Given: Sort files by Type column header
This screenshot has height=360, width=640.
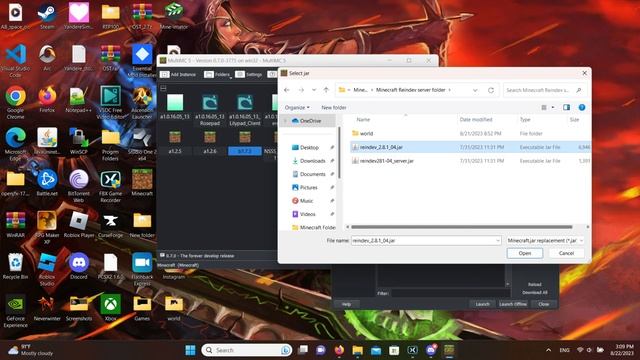Looking at the screenshot, I should (525, 120).
